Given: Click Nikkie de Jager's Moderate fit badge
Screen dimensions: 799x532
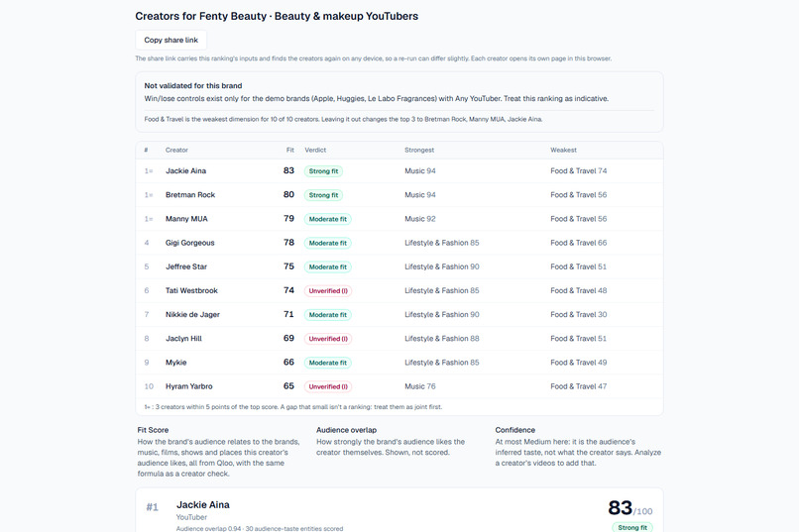Looking at the screenshot, I should pos(328,315).
